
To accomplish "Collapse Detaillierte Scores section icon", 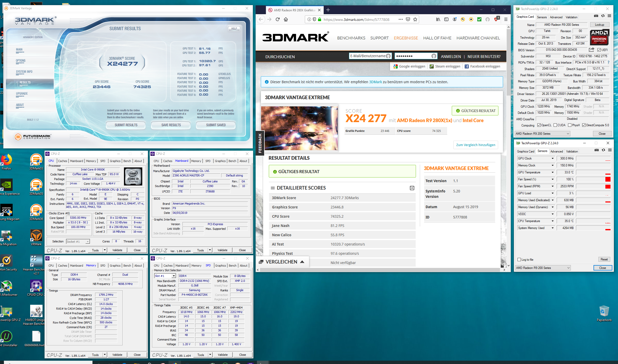I will tap(412, 188).
